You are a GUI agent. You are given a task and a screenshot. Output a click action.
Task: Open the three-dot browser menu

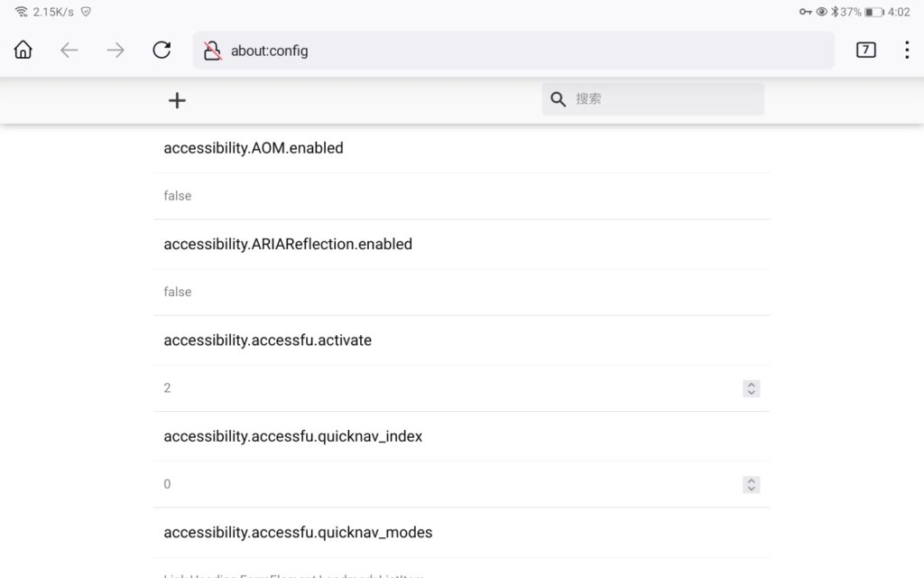[907, 51]
